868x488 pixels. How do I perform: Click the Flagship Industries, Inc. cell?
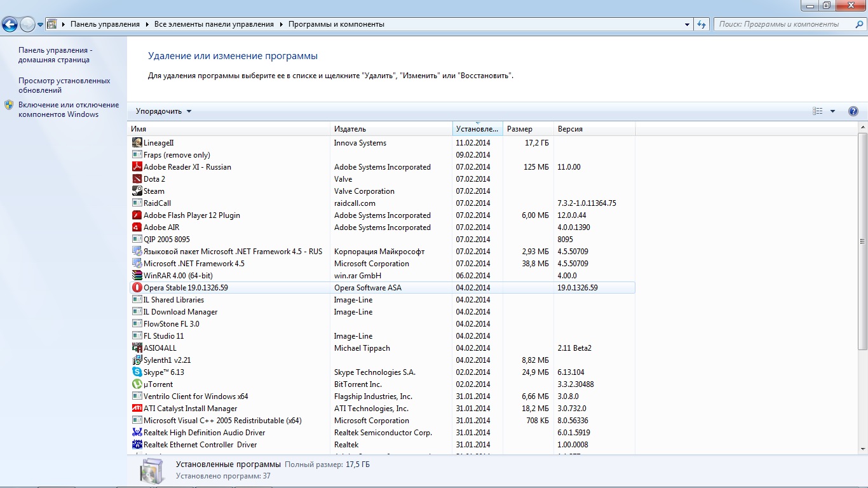point(373,396)
